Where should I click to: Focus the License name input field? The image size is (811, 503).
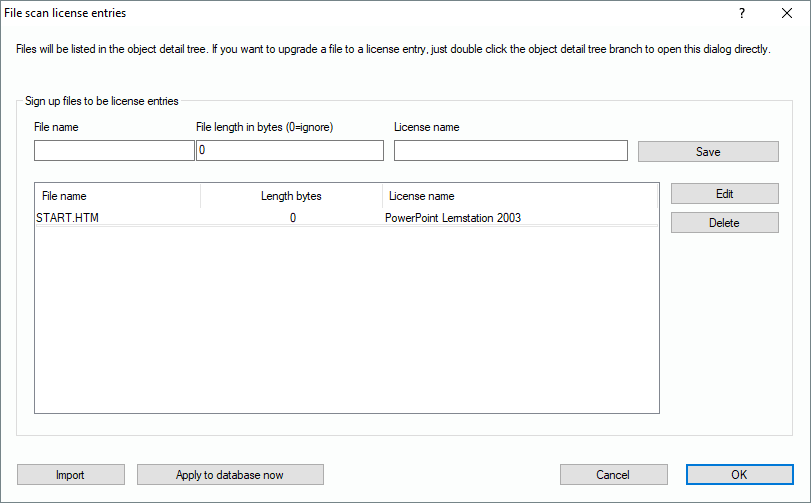pyautogui.click(x=510, y=151)
